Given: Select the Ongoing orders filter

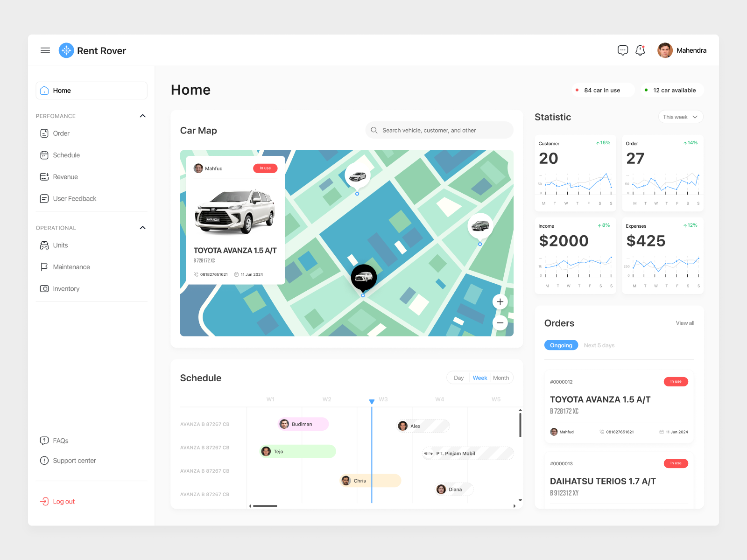Looking at the screenshot, I should click(561, 345).
